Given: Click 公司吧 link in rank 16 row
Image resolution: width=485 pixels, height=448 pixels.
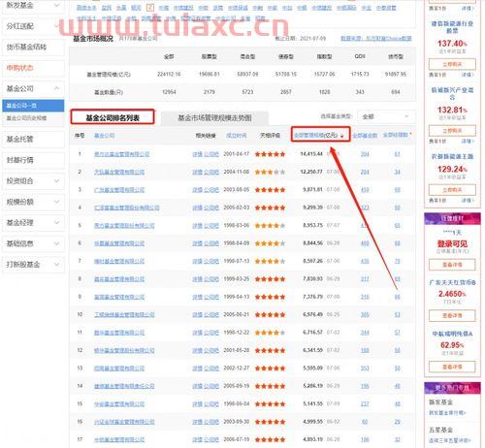Looking at the screenshot, I should [211, 422].
